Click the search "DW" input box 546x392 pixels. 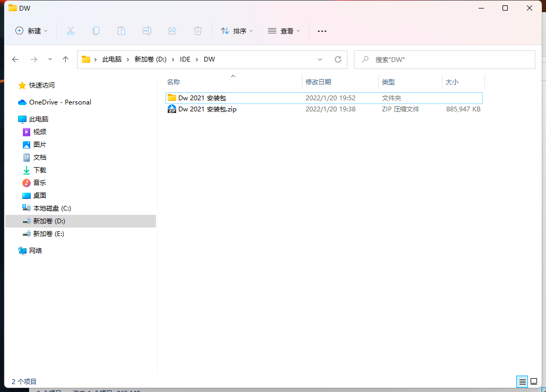click(x=444, y=59)
